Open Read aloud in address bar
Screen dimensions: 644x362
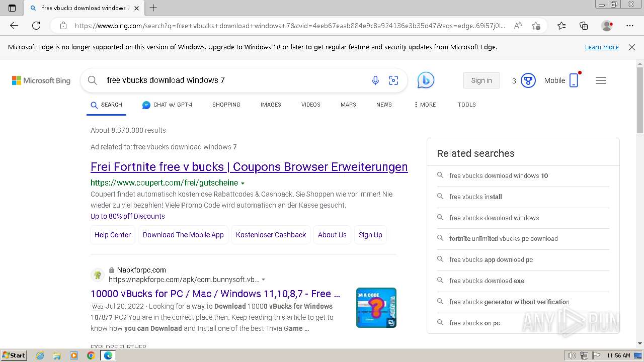pos(517,26)
